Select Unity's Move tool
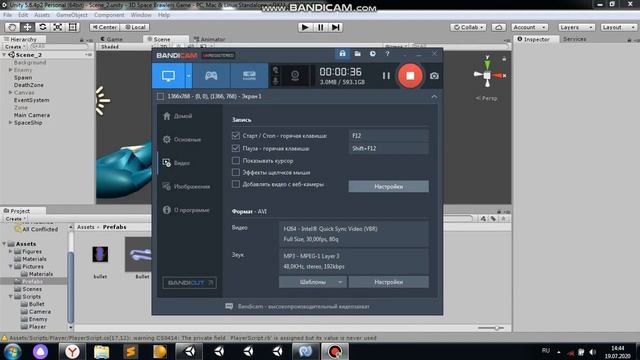The height and width of the screenshot is (360, 640). [x=27, y=27]
